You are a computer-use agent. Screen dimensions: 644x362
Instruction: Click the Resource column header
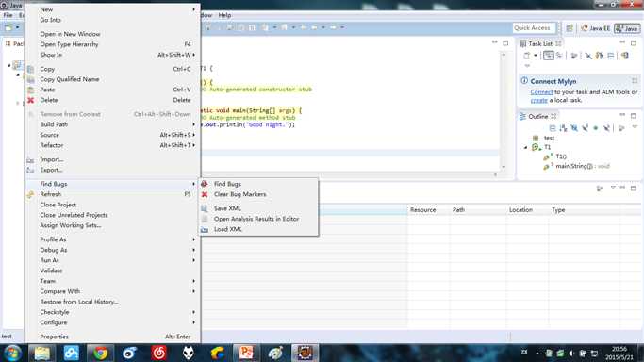422,209
